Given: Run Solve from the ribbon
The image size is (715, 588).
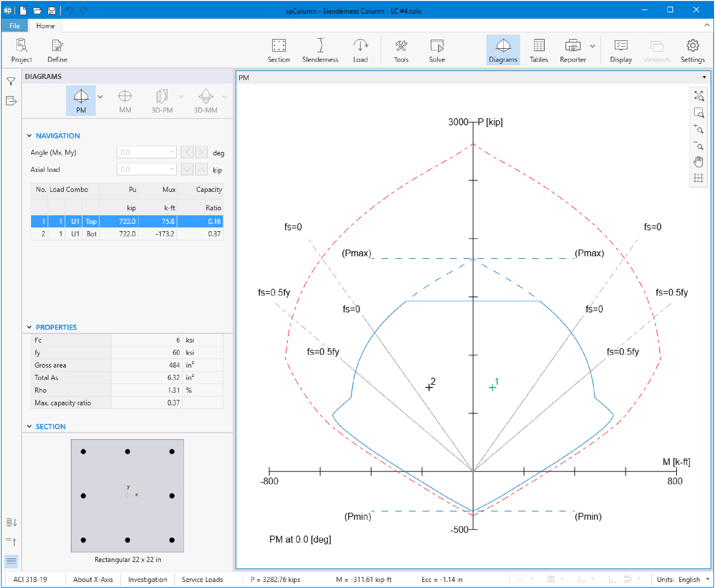Looking at the screenshot, I should [x=437, y=50].
